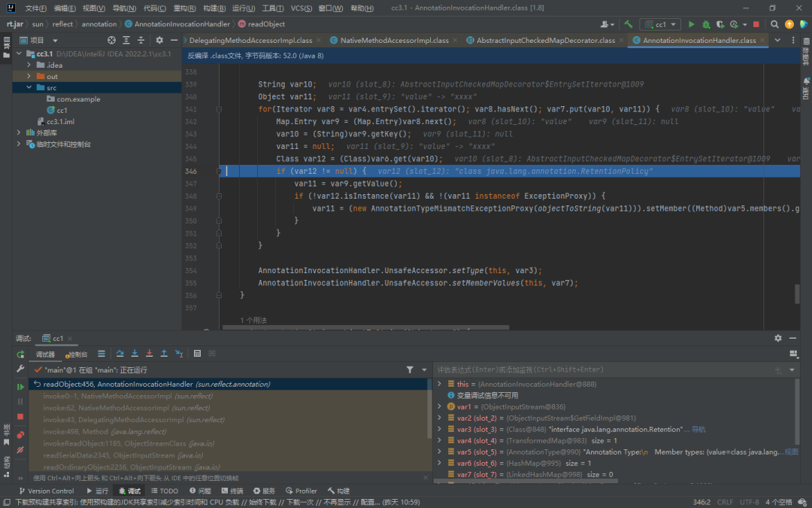This screenshot has height=508, width=812.
Task: Expand the var4 (slot_4) TransformedMap variable
Action: tap(440, 440)
